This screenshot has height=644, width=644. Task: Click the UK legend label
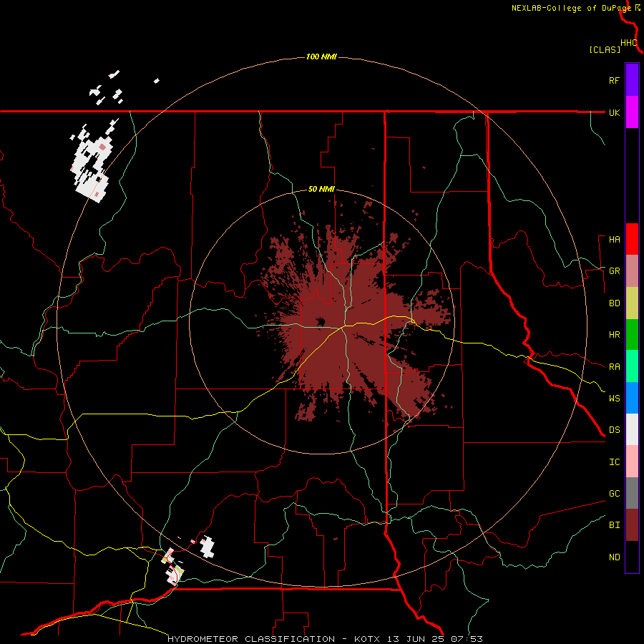(x=614, y=112)
